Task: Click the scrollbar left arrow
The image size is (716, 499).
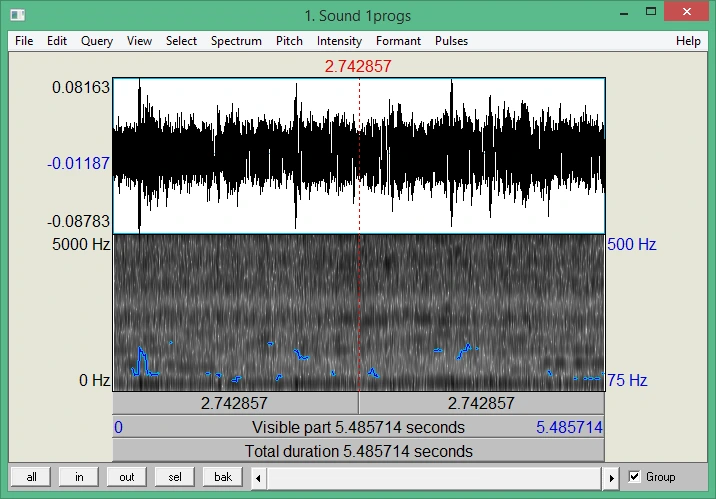Action: pos(258,478)
